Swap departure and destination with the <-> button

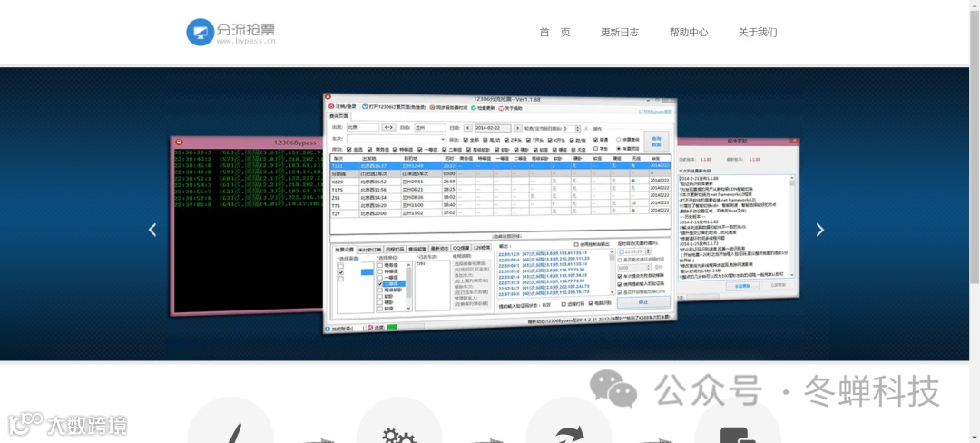tap(388, 127)
